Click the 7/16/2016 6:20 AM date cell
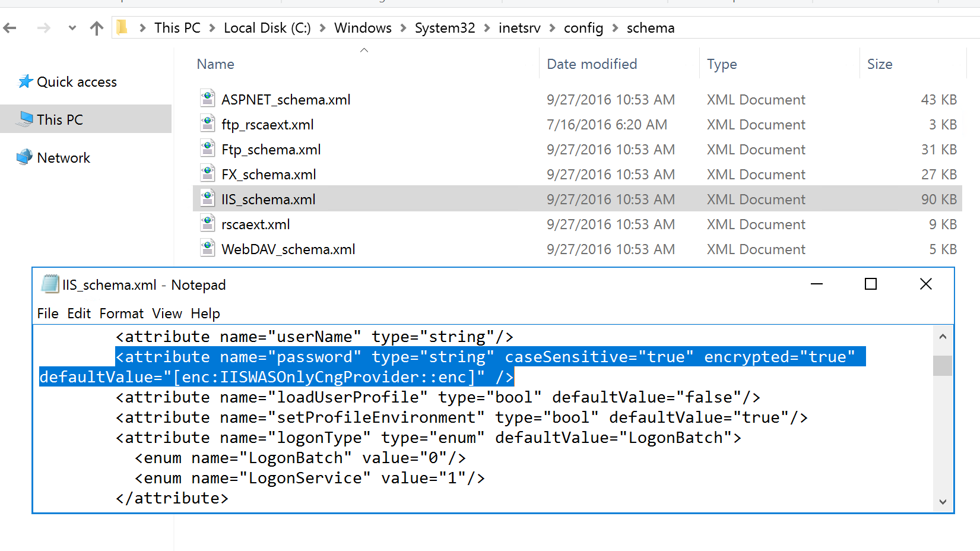980x551 pixels. [x=607, y=125]
